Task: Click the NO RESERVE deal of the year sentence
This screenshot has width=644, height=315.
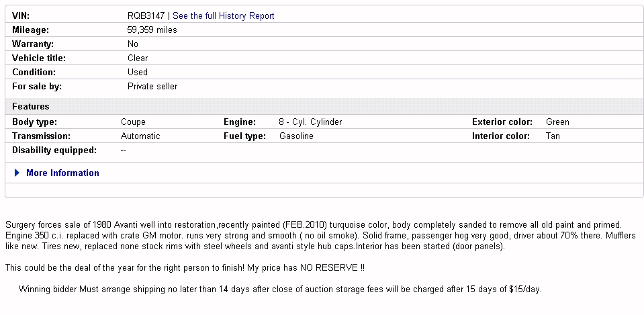Action: (x=185, y=268)
